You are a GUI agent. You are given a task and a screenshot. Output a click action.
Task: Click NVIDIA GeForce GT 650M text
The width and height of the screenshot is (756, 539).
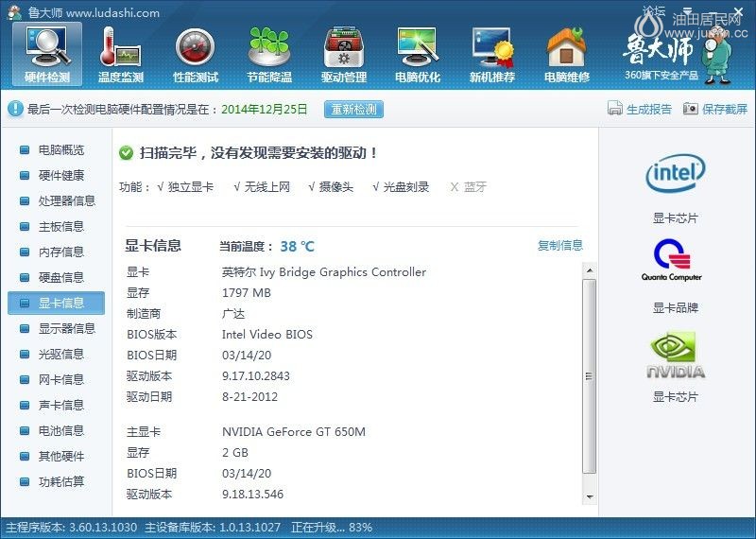pyautogui.click(x=294, y=431)
